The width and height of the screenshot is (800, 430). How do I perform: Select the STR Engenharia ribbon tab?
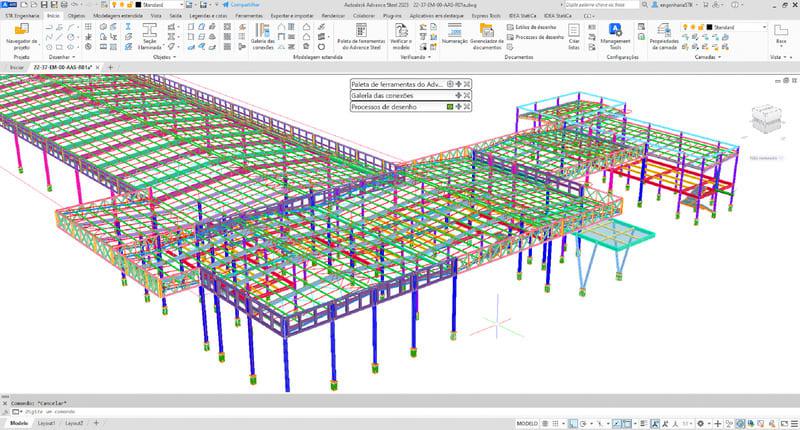pos(22,16)
